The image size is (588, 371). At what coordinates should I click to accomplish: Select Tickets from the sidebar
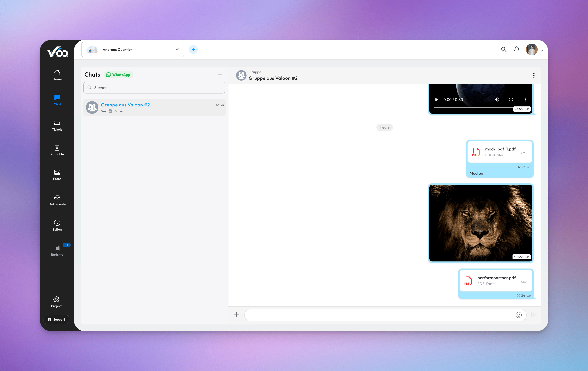57,126
